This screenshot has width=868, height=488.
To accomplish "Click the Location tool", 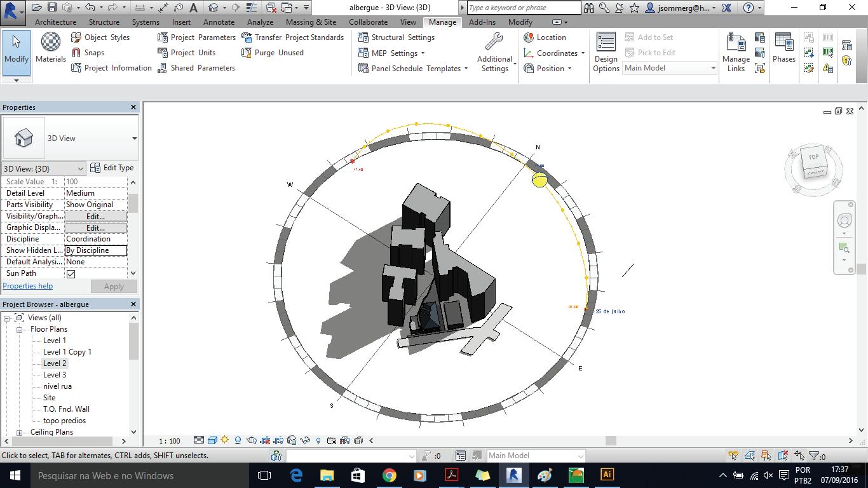I will coord(545,37).
